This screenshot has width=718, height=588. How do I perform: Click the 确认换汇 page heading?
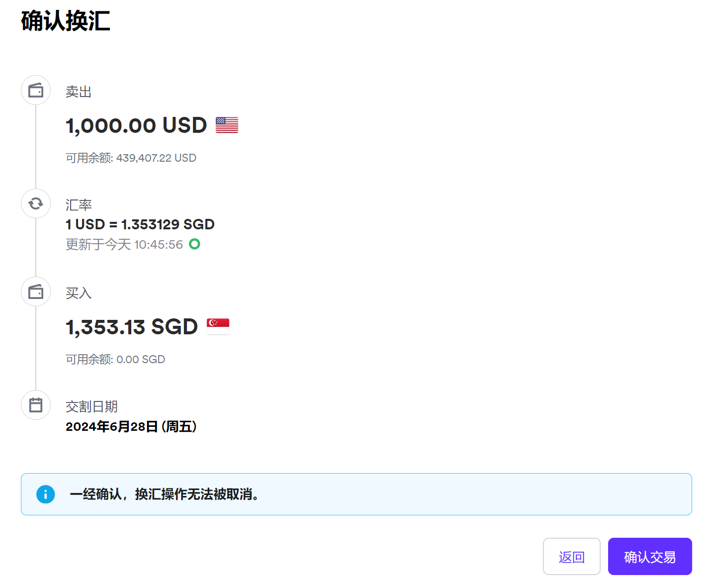click(x=66, y=21)
